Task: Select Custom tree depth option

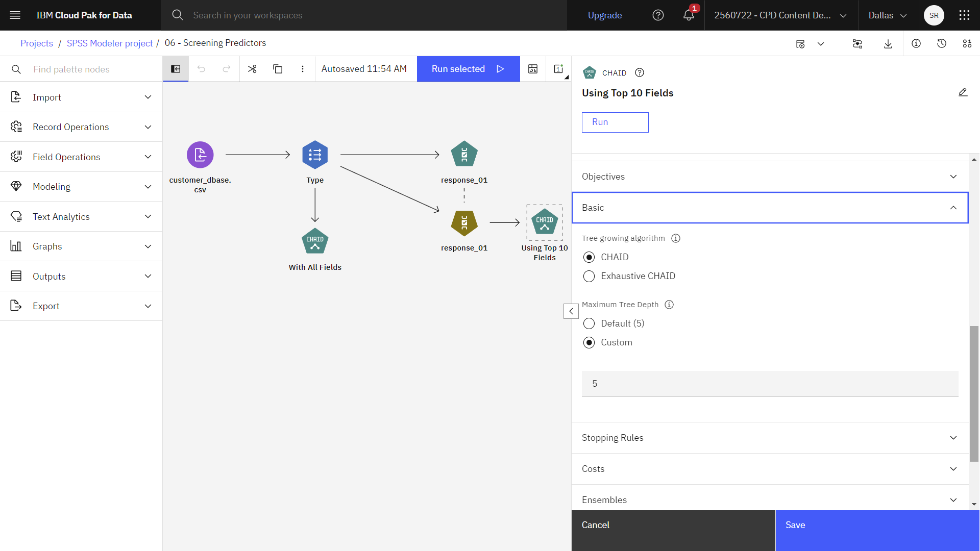Action: pyautogui.click(x=589, y=342)
